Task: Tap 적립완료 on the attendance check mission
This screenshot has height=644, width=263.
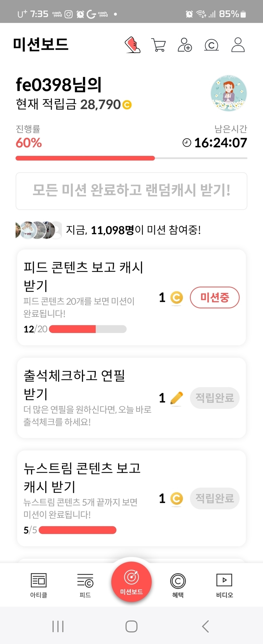Action: pos(215,398)
